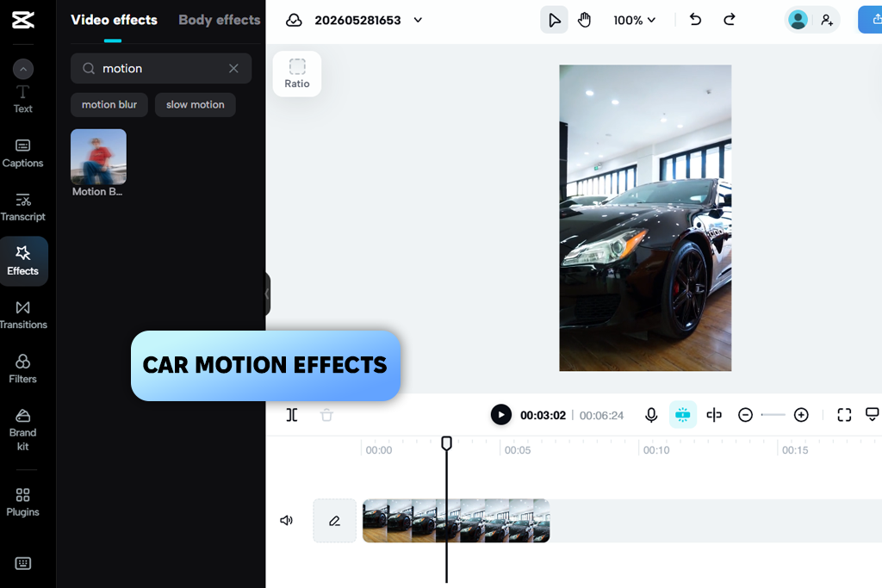This screenshot has height=588, width=882.
Task: Open the Plugins panel
Action: point(23,503)
